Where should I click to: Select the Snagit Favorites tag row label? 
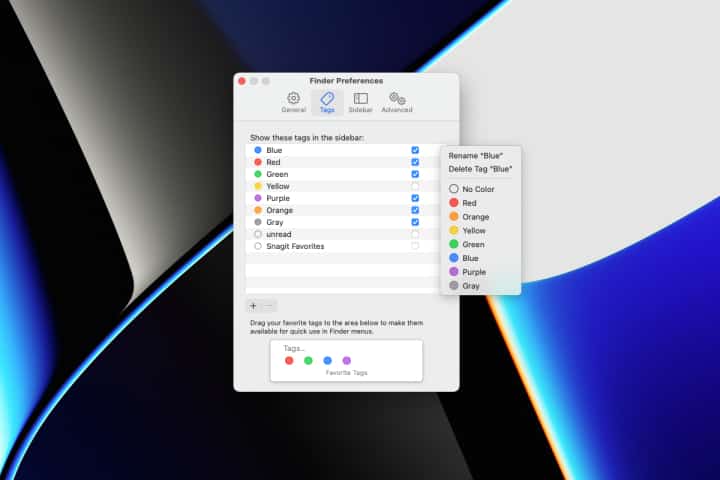[x=295, y=246]
